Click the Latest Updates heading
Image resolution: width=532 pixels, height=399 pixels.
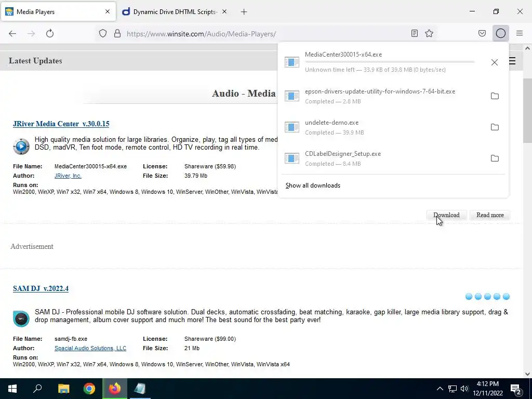tap(35, 61)
